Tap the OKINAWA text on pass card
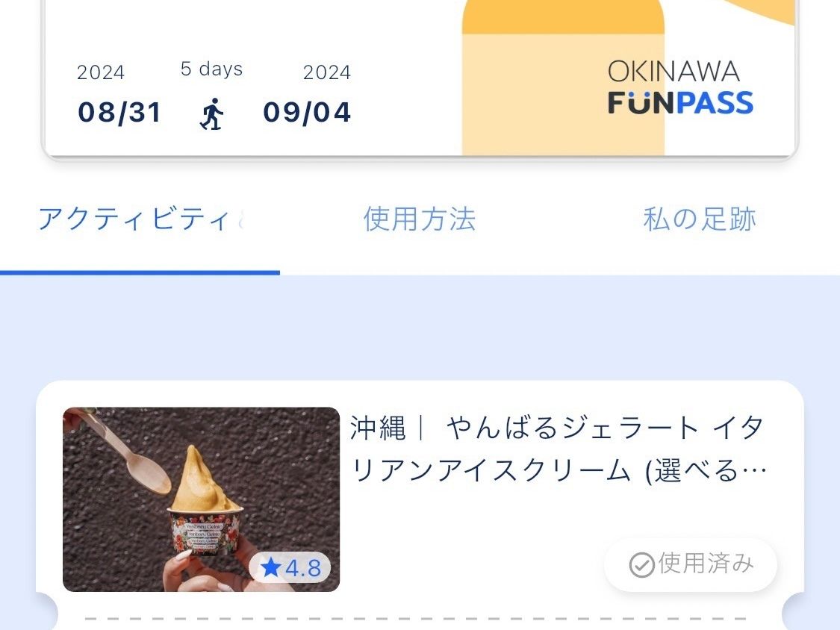Screen dimensions: 840x630 click(674, 71)
